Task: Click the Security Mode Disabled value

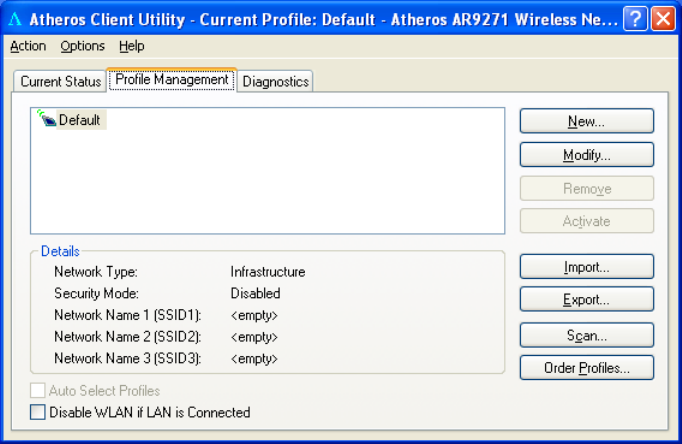Action: [x=255, y=294]
